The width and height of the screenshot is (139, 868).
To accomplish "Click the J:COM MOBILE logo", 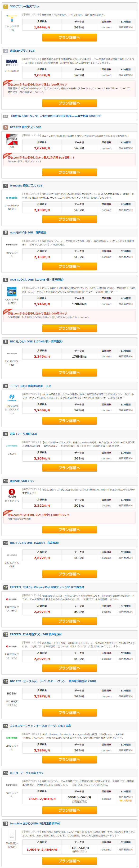I will point(12,446).
